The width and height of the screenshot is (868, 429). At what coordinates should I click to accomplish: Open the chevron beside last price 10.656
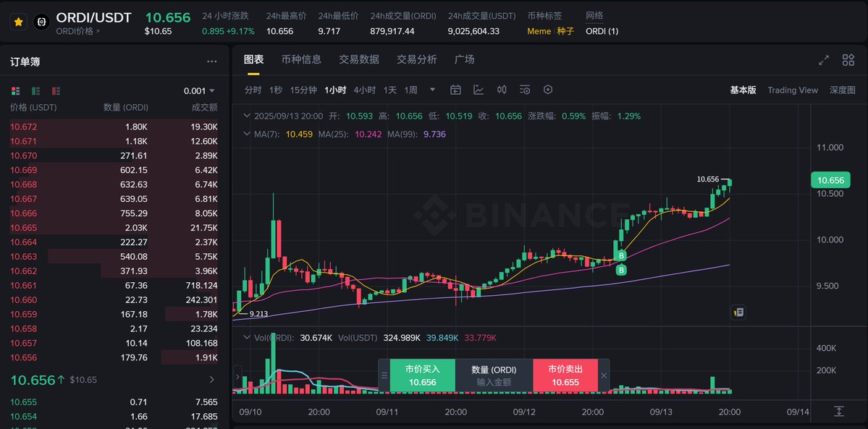pyautogui.click(x=211, y=380)
